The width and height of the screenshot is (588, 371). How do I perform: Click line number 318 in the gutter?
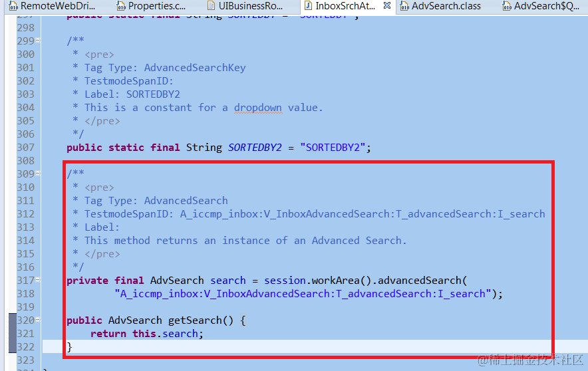coord(25,293)
